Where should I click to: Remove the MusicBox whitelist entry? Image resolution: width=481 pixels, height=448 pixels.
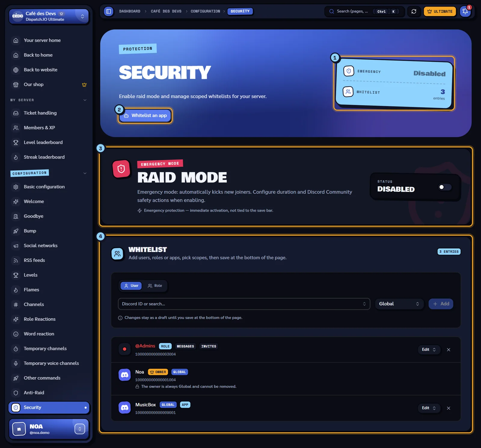449,408
